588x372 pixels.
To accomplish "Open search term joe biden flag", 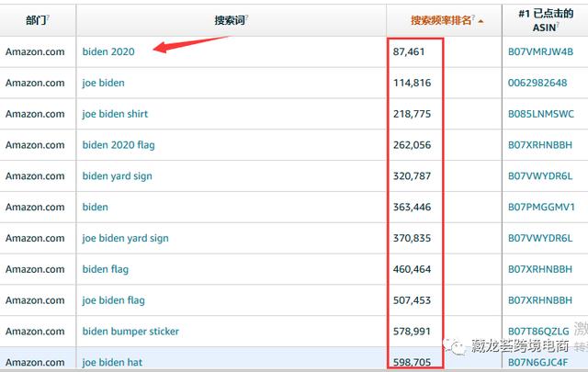I will pos(114,300).
